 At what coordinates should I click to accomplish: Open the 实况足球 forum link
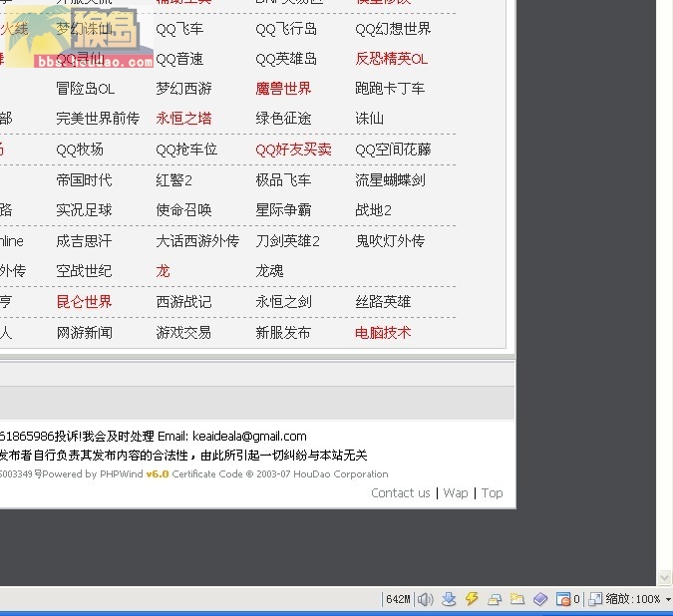pyautogui.click(x=84, y=209)
